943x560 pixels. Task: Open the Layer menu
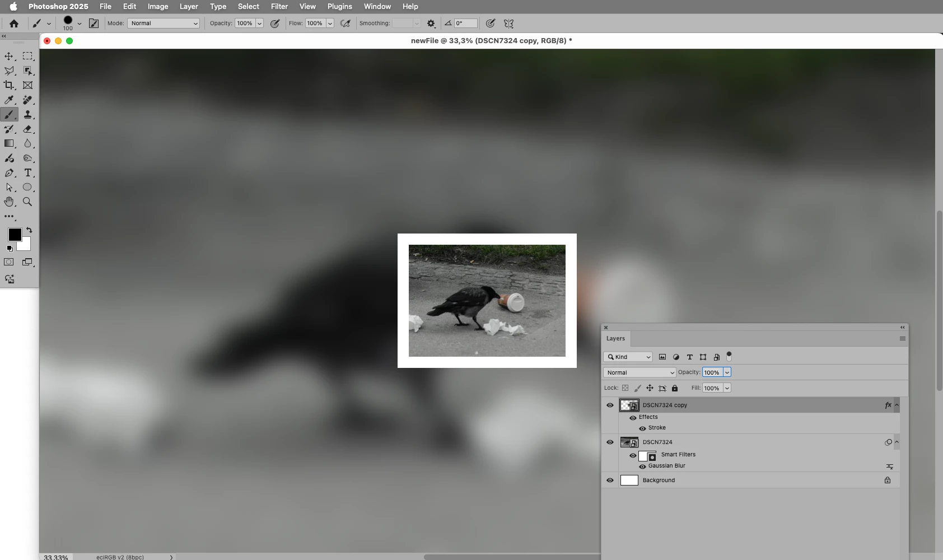(x=189, y=6)
